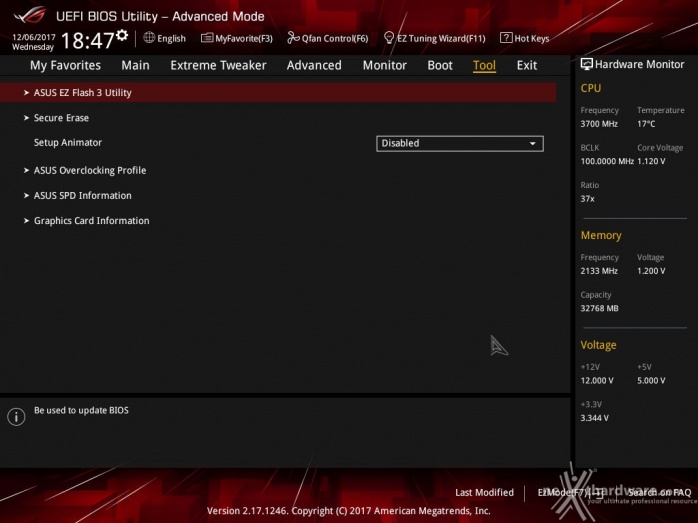Expand arrow beside ASUS EZ Flash 3 Utility
The width and height of the screenshot is (698, 523).
pyautogui.click(x=26, y=93)
